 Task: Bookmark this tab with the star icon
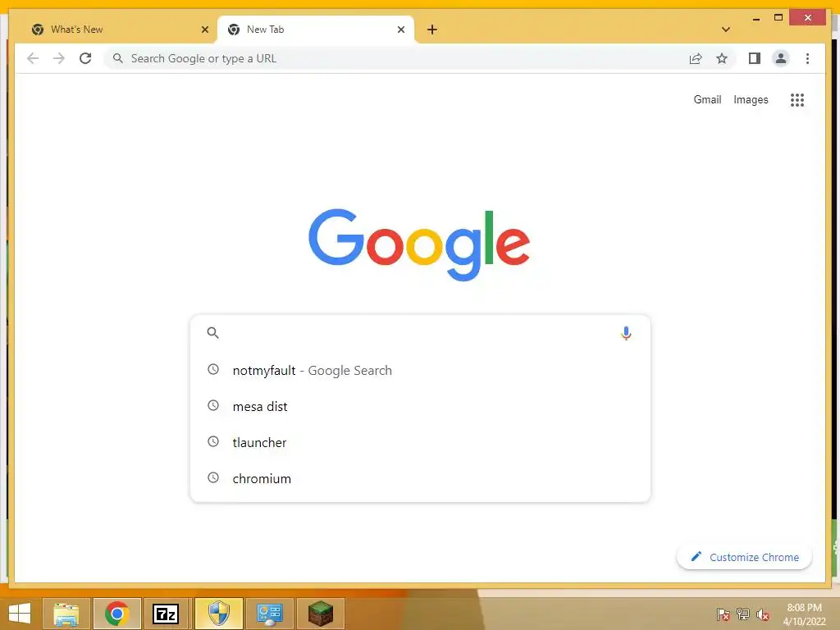(x=722, y=58)
